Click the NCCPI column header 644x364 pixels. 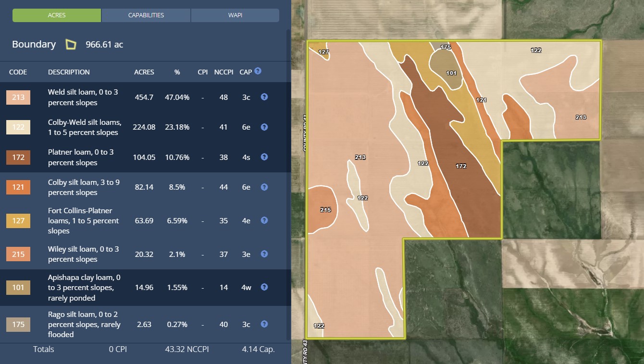click(x=223, y=72)
